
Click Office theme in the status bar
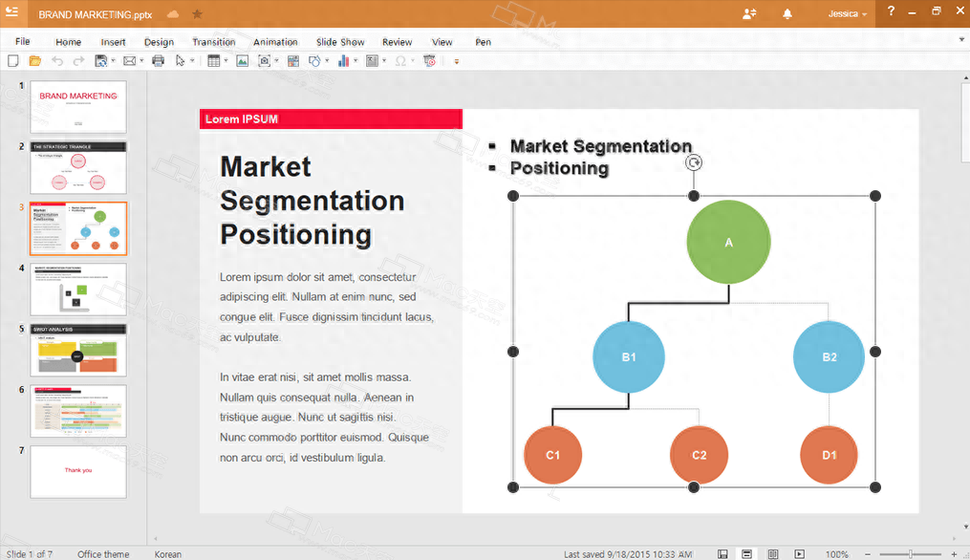point(103,554)
